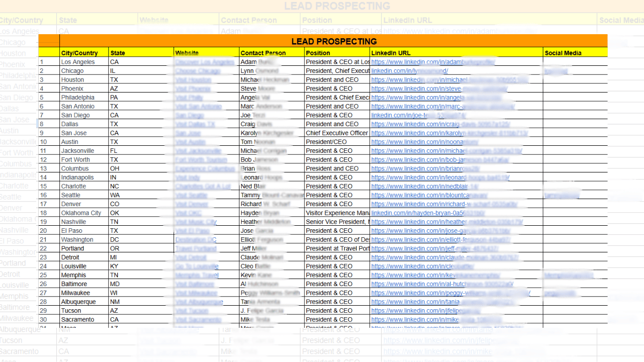Image resolution: width=644 pixels, height=362 pixels.
Task: Click the Peggy Williams-Smith contact cell
Action: [272, 293]
